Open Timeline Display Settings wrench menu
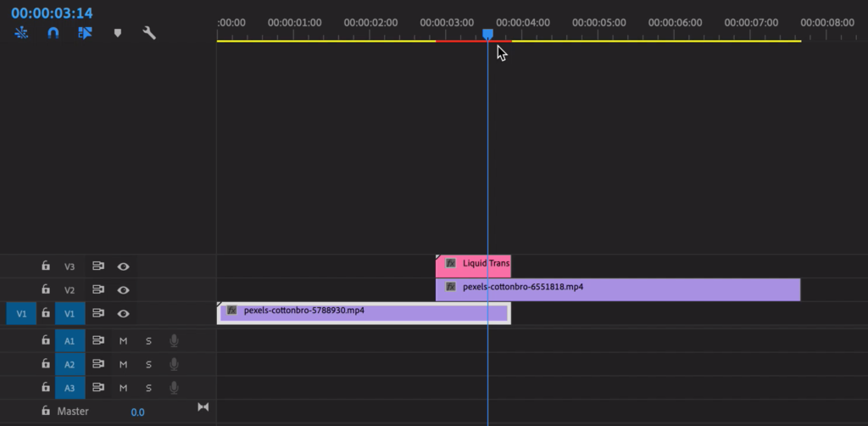868x426 pixels. (x=149, y=33)
